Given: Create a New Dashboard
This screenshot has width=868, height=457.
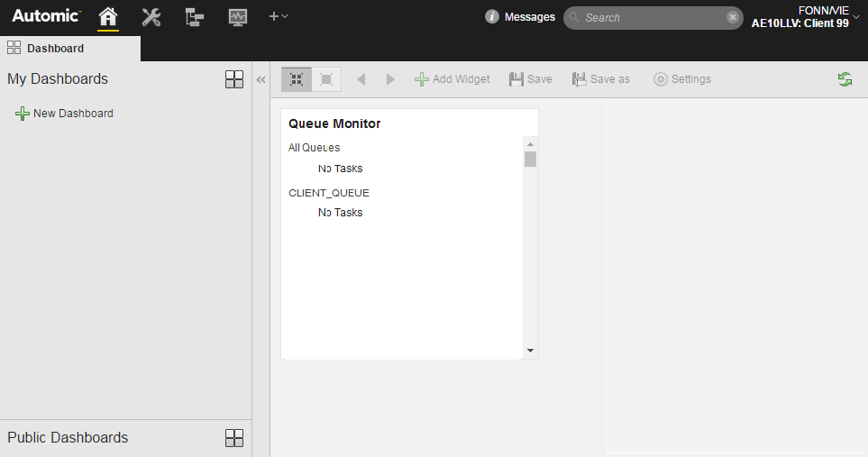Looking at the screenshot, I should pos(64,114).
